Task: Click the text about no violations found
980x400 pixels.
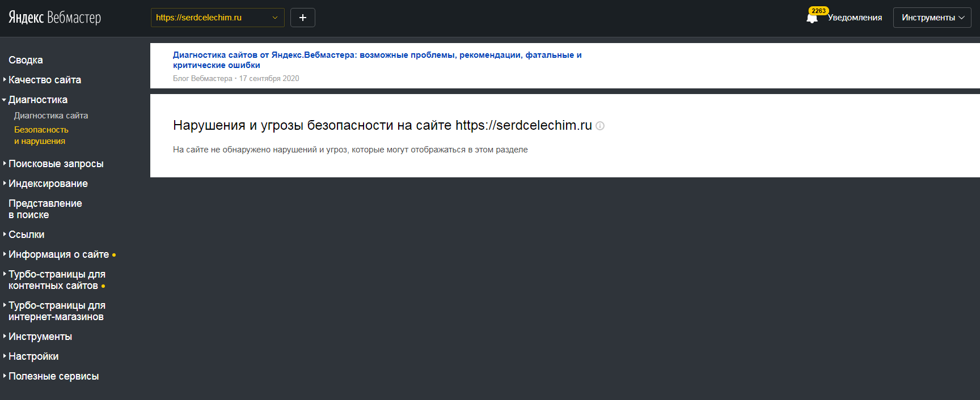Action: (x=350, y=150)
